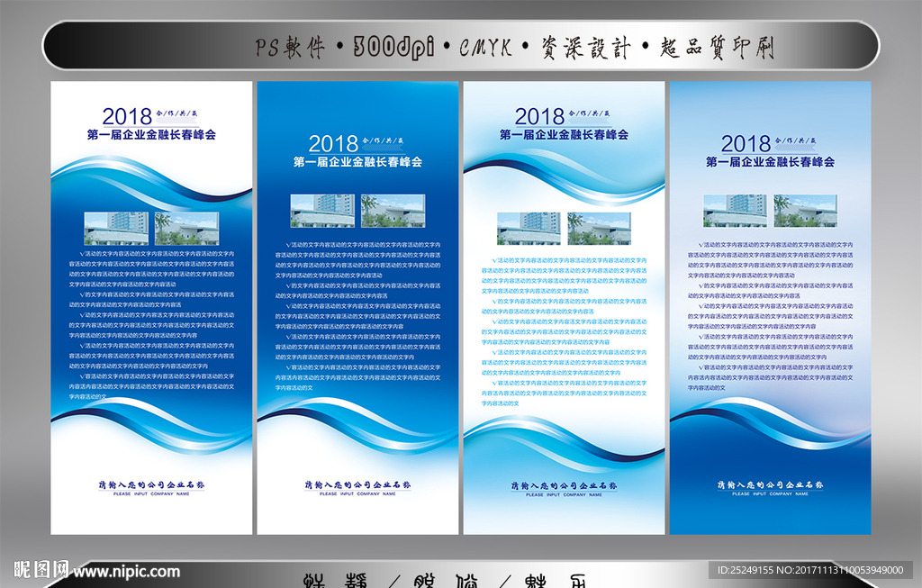Select the left building photo on the third banner
The height and width of the screenshot is (588, 922).
coord(529,229)
